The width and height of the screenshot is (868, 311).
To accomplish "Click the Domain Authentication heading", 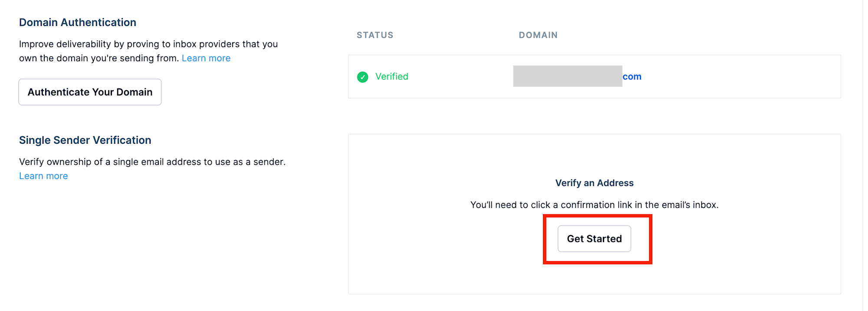I will [78, 23].
